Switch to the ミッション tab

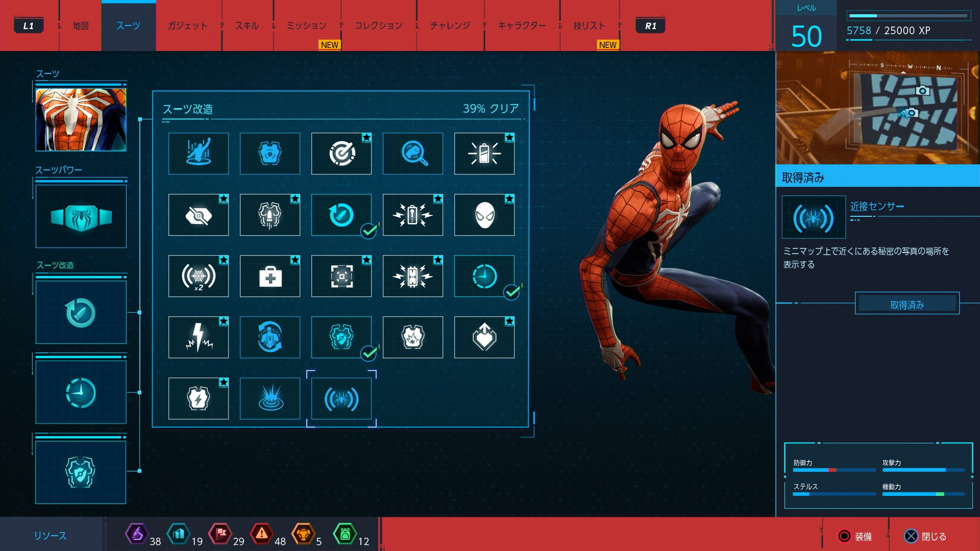pyautogui.click(x=306, y=26)
